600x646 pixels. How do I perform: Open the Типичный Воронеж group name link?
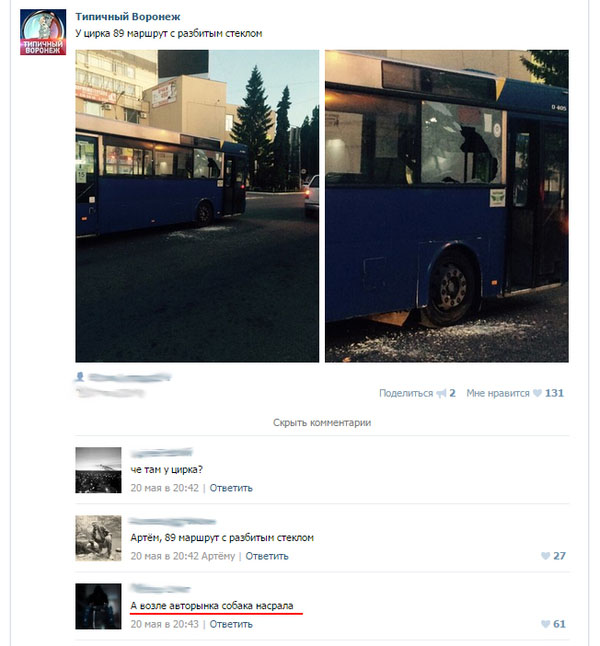pos(128,17)
